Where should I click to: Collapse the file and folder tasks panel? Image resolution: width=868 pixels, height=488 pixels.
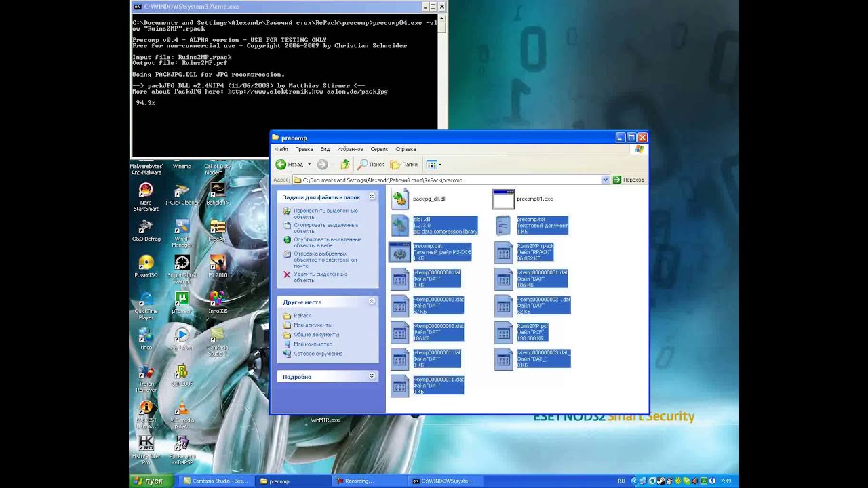pos(372,197)
